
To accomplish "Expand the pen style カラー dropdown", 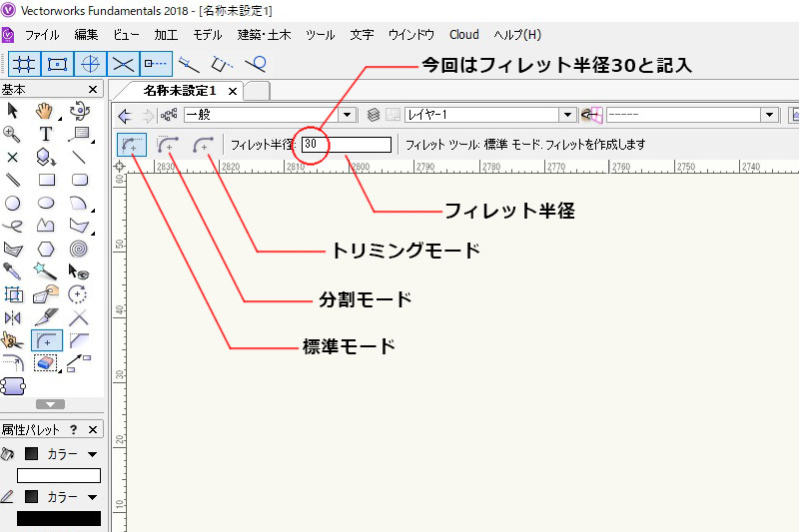I will 92,497.
